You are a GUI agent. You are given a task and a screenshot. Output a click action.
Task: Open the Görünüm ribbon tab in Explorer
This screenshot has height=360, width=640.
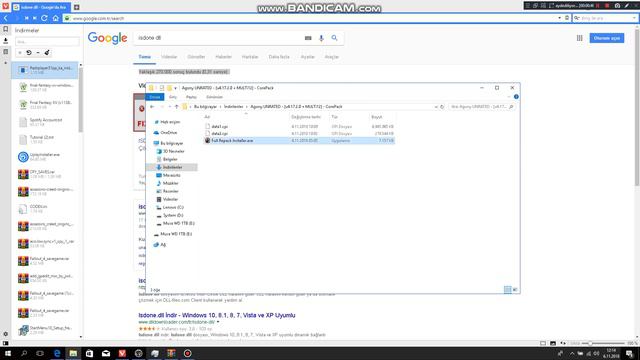pyautogui.click(x=214, y=97)
